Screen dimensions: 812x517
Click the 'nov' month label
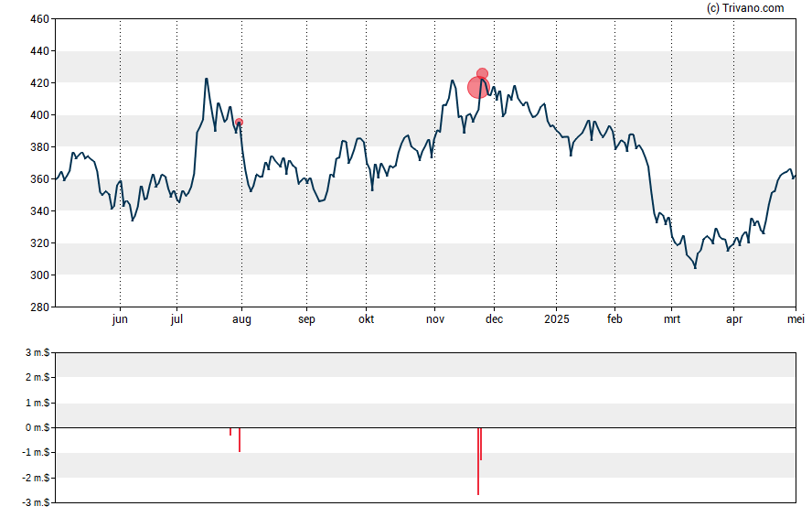tap(435, 319)
